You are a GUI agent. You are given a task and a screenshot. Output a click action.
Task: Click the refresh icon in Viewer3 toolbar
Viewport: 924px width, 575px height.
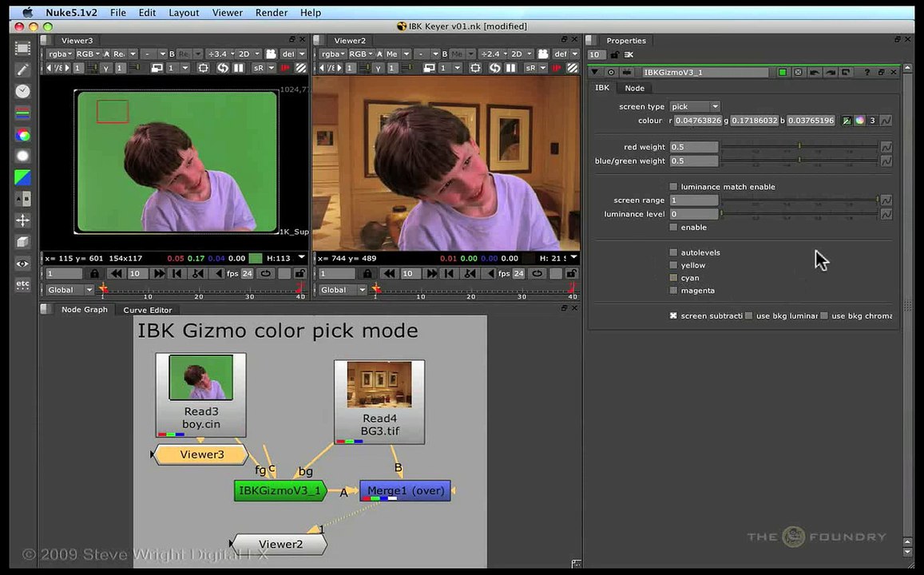coord(222,68)
